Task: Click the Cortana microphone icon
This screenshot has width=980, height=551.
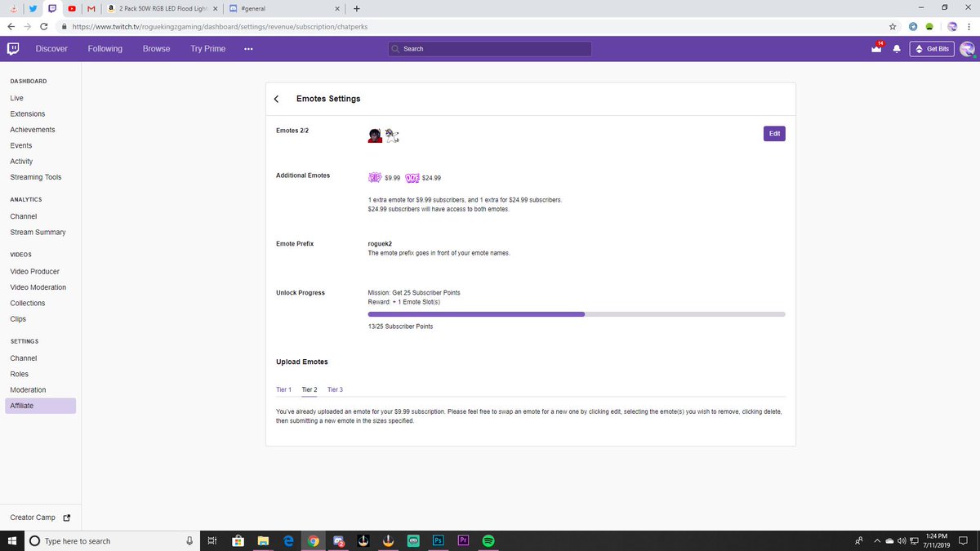Action: click(189, 541)
